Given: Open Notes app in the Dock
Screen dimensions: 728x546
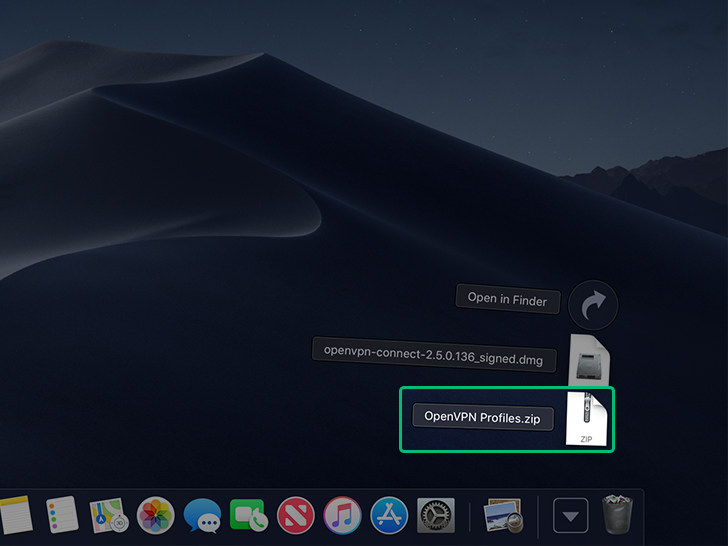Looking at the screenshot, I should point(16,515).
